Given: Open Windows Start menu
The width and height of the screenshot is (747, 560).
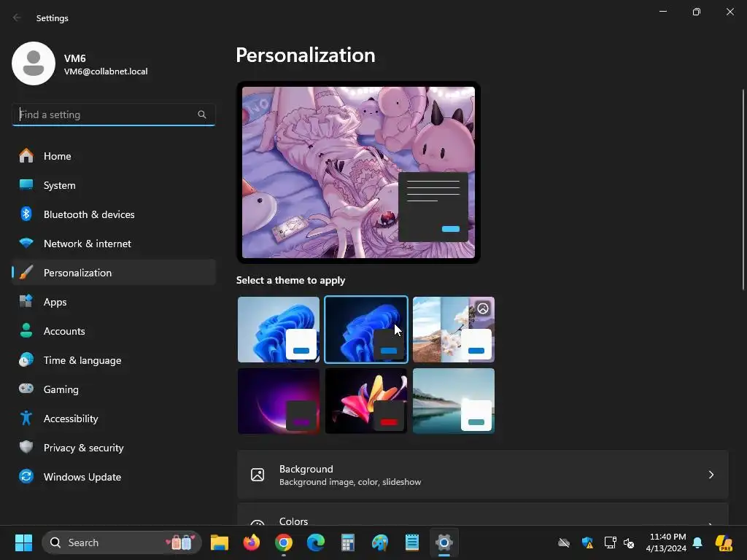Looking at the screenshot, I should click(x=23, y=542).
